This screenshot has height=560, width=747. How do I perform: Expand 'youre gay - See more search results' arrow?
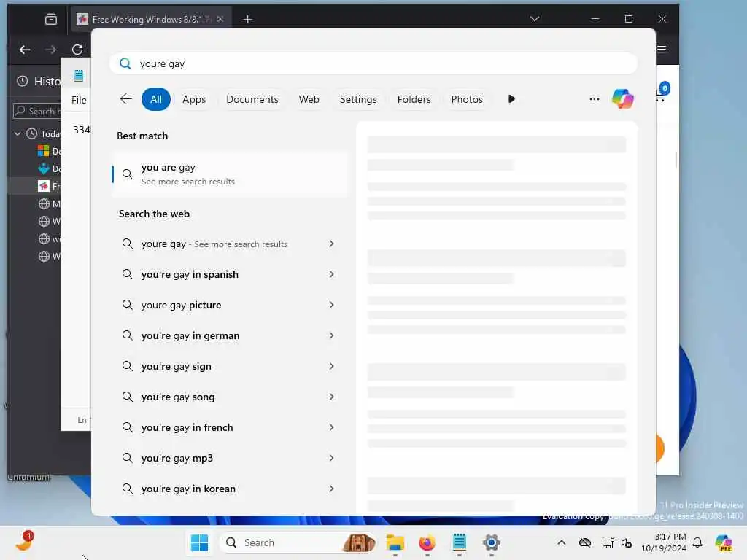pyautogui.click(x=332, y=244)
